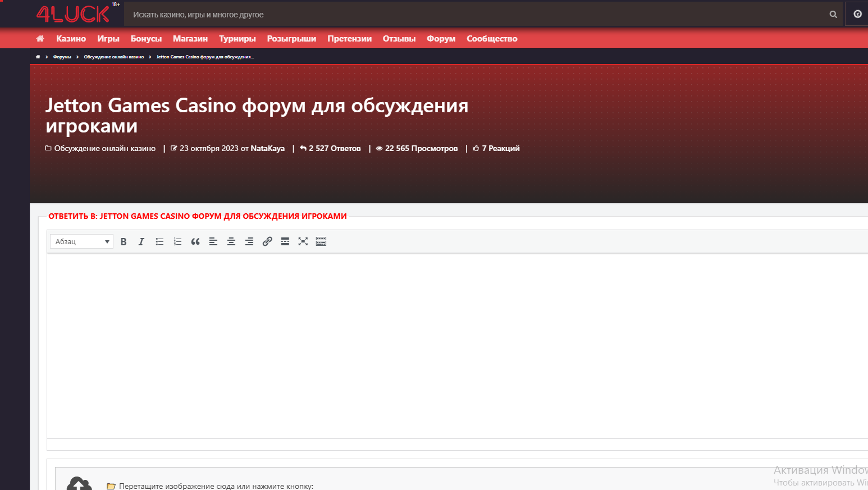
Task: Open the Абзац paragraph format dropdown
Action: pos(82,241)
